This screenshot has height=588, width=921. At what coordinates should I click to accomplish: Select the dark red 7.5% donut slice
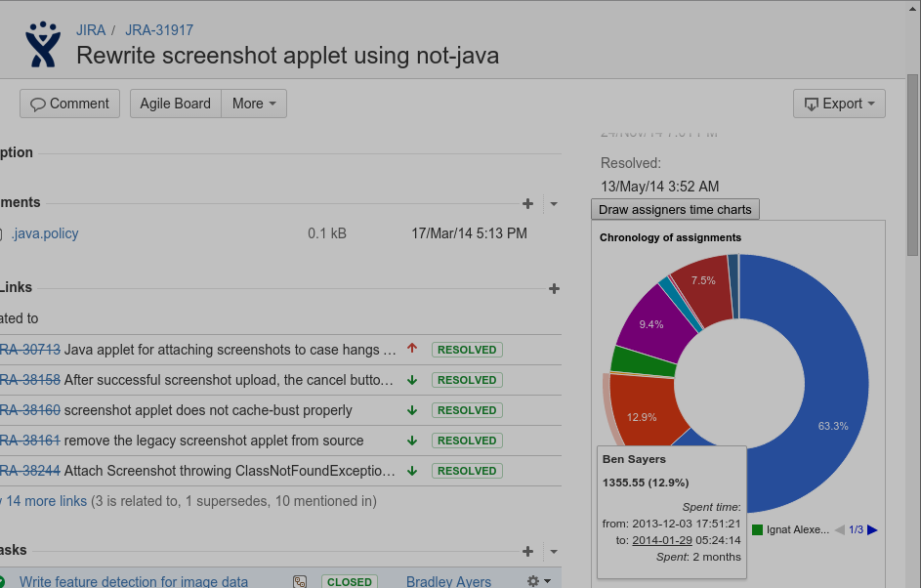(x=705, y=289)
